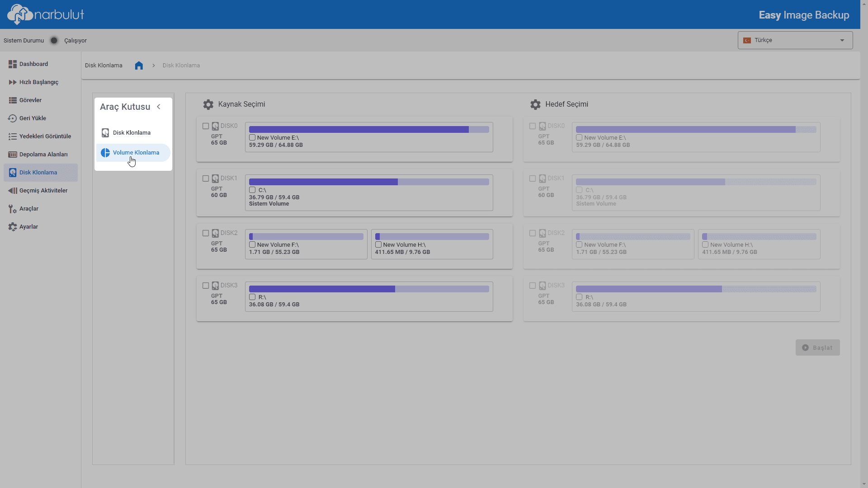This screenshot has width=868, height=488.
Task: Click the Yedekleri Görüntüle list icon
Action: point(13,136)
